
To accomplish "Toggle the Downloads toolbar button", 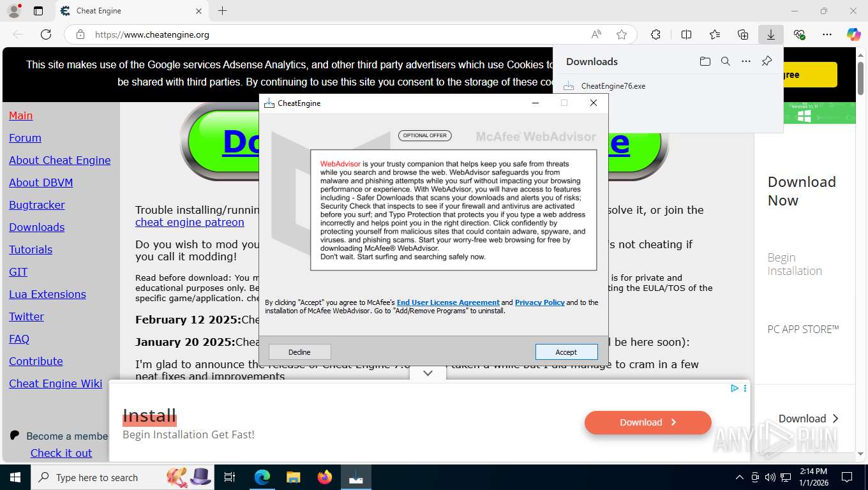I will click(x=771, y=34).
